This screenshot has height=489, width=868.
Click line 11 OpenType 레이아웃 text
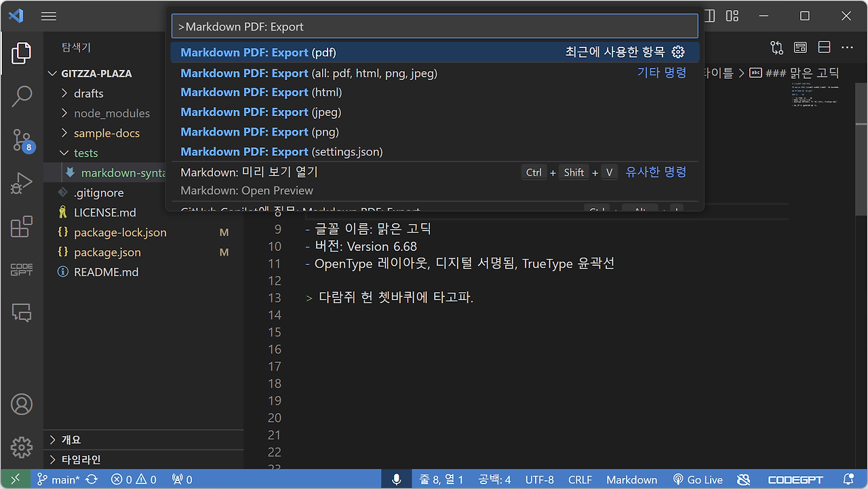pyautogui.click(x=465, y=264)
